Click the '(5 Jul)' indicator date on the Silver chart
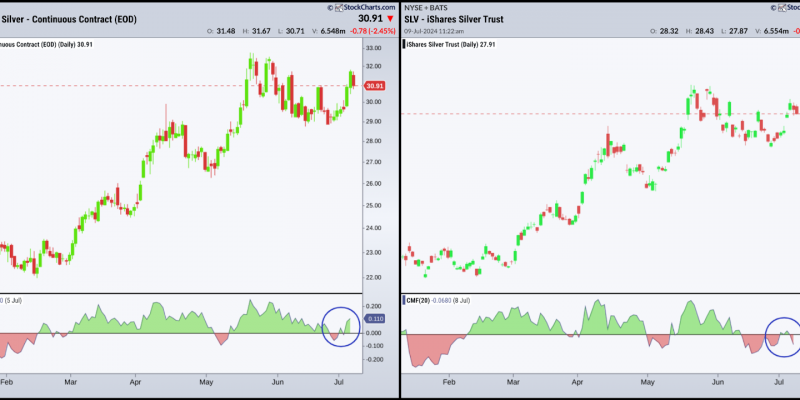 tap(12, 301)
